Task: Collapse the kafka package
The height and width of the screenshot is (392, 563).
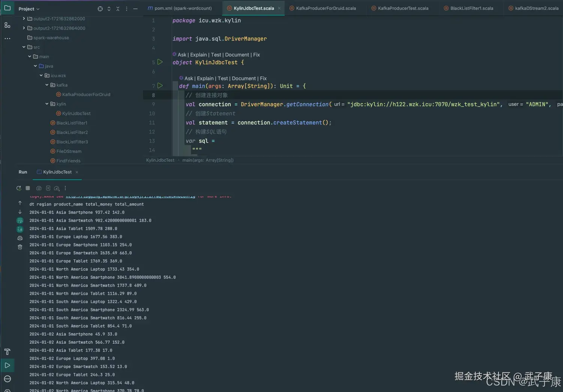Action: (47, 85)
